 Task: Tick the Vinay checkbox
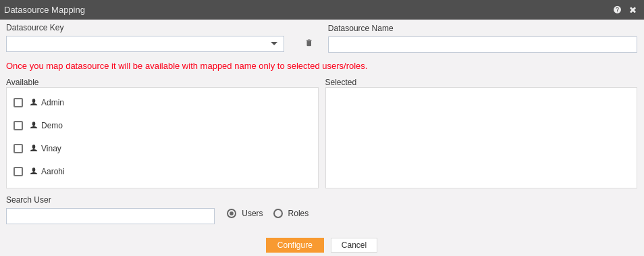coord(18,149)
